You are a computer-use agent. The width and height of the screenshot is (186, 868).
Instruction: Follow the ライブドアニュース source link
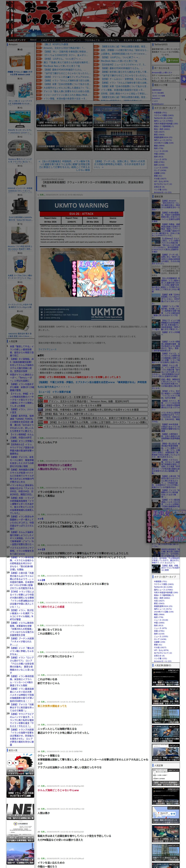tap(47, 349)
